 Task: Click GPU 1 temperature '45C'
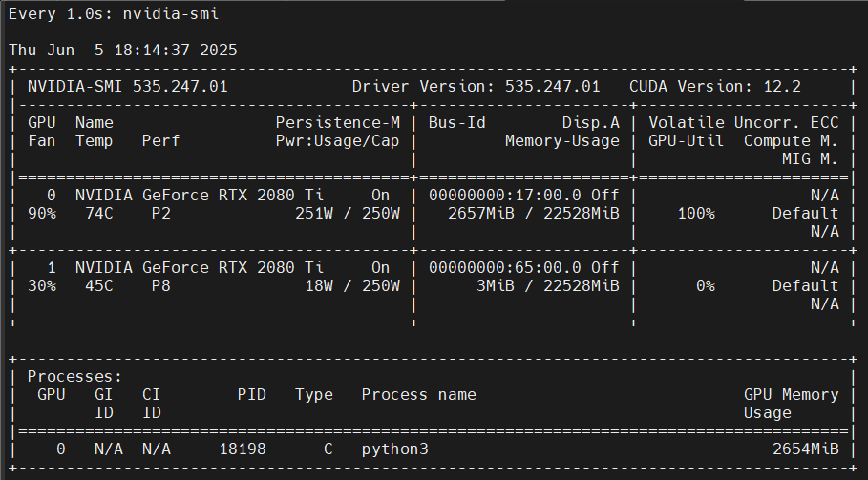99,286
